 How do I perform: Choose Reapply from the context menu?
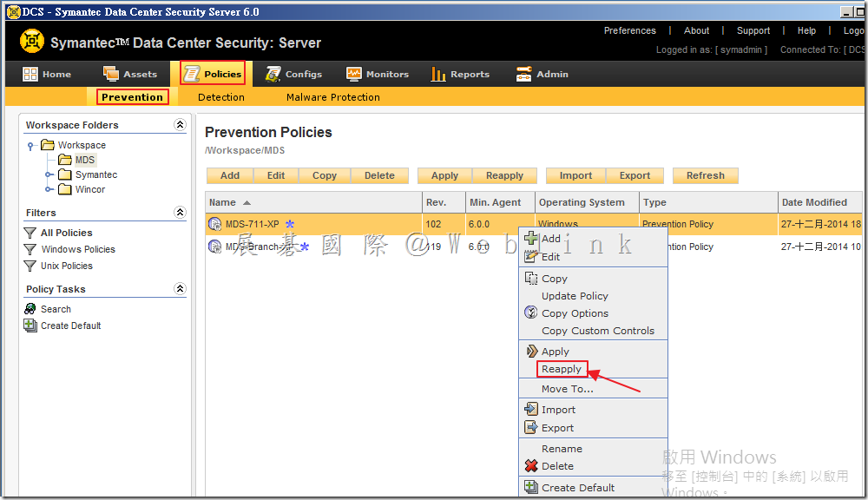click(x=562, y=369)
